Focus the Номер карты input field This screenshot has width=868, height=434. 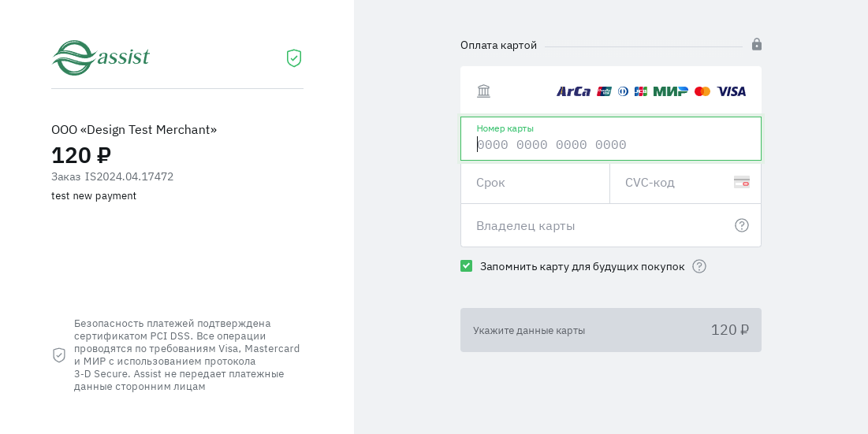click(x=610, y=144)
